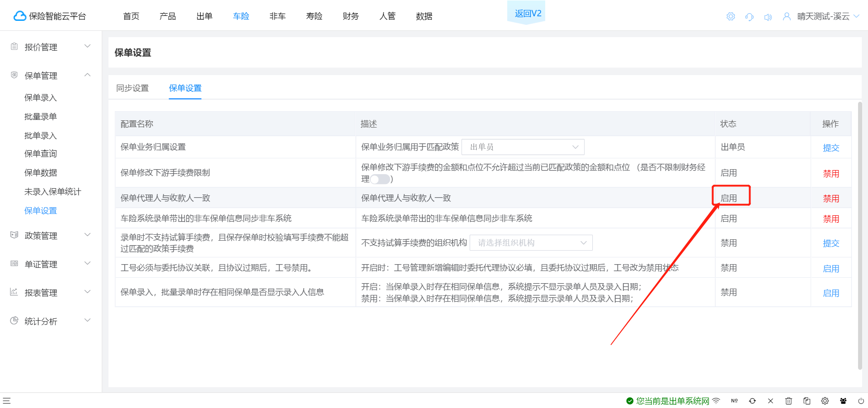Click the group users icon in bottom bar

click(843, 401)
